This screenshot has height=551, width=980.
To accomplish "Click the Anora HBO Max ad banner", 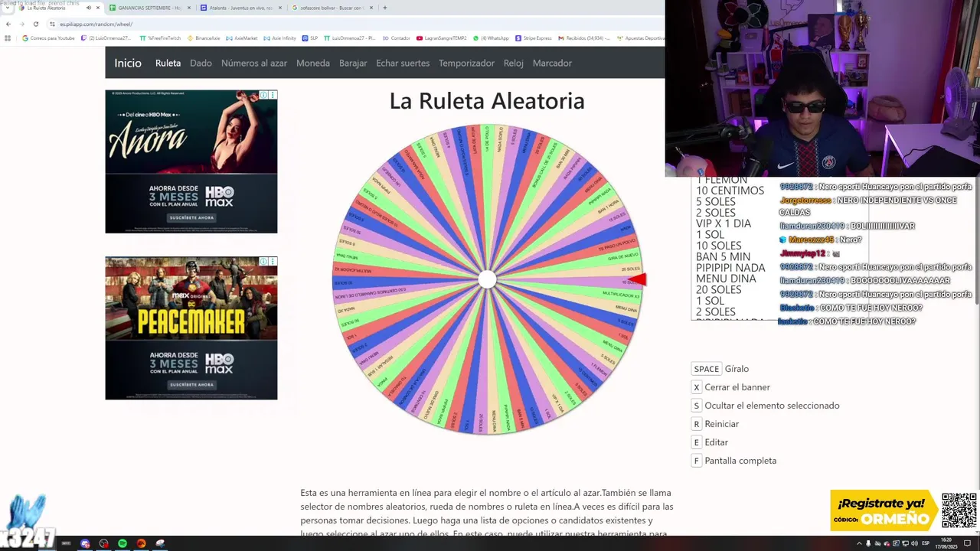I will (191, 161).
